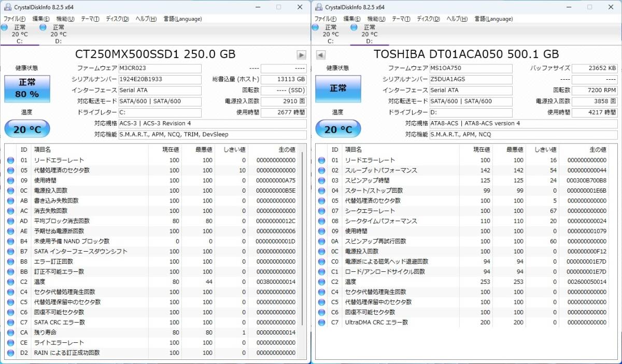This screenshot has height=364, width=622.
Task: Click the vertical scrollbar of the CT250MX500SSD1 attribute list
Action: [303, 238]
